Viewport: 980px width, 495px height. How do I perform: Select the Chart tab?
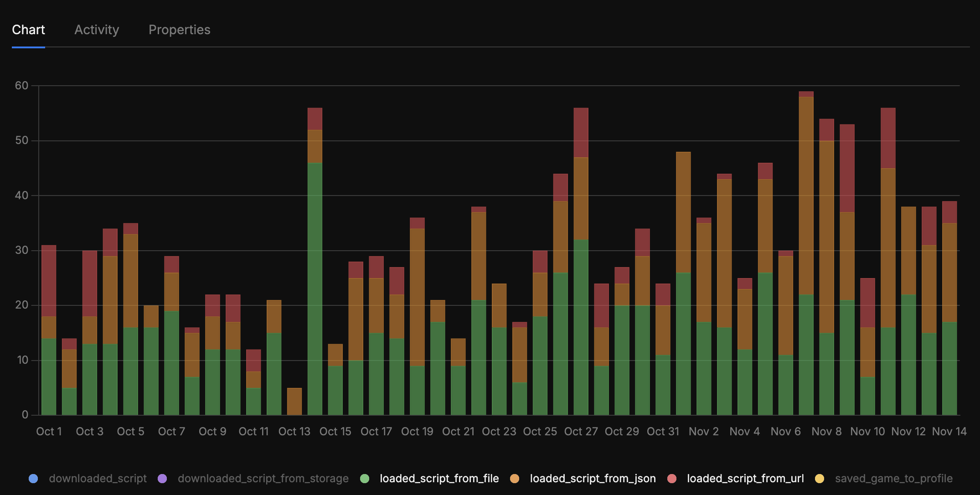(x=28, y=30)
